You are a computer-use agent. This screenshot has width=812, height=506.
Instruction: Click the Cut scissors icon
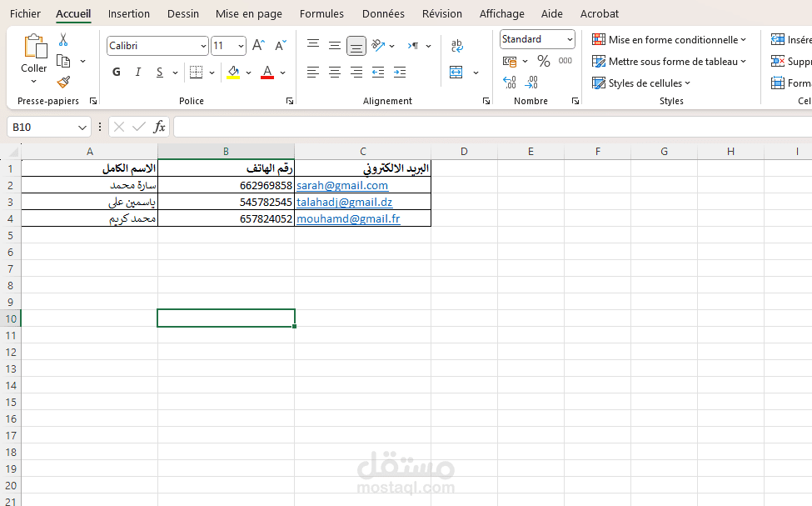pos(63,39)
